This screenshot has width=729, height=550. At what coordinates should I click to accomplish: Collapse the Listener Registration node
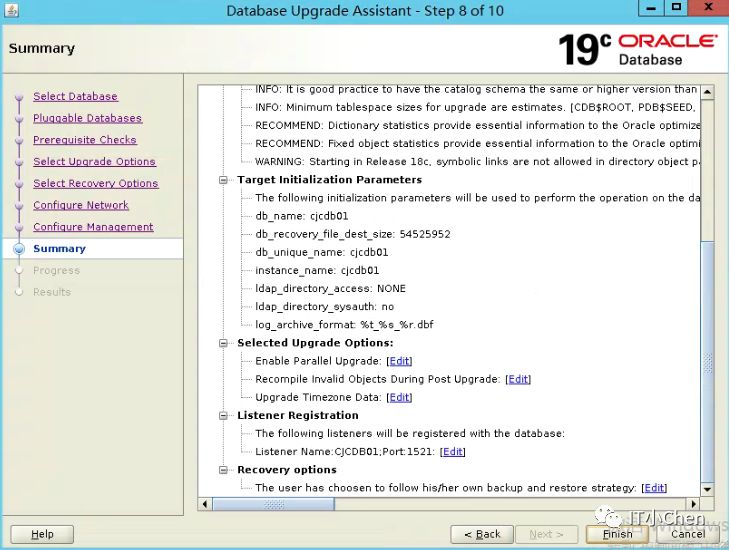(x=223, y=416)
